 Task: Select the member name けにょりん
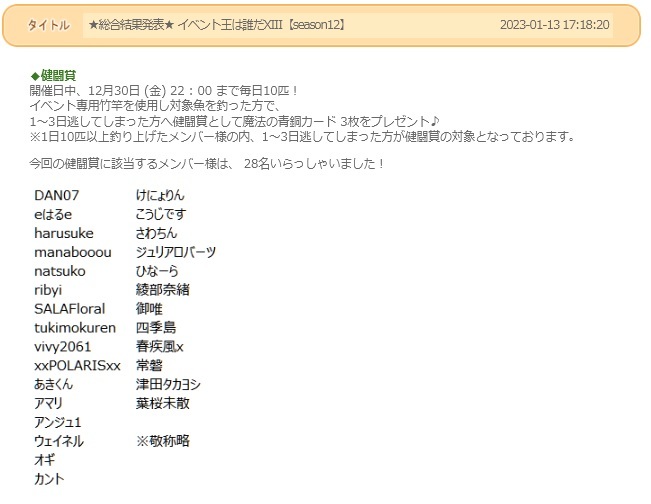tap(160, 195)
